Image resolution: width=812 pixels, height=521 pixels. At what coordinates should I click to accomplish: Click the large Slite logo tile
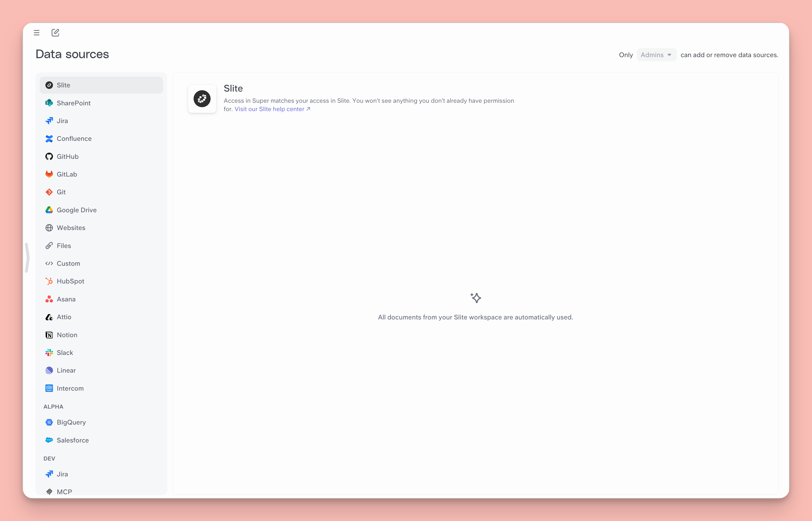pos(202,99)
